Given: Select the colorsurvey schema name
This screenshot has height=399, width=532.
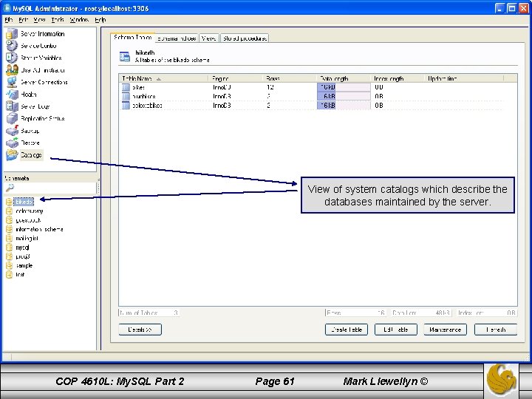Looking at the screenshot, I should point(30,211).
